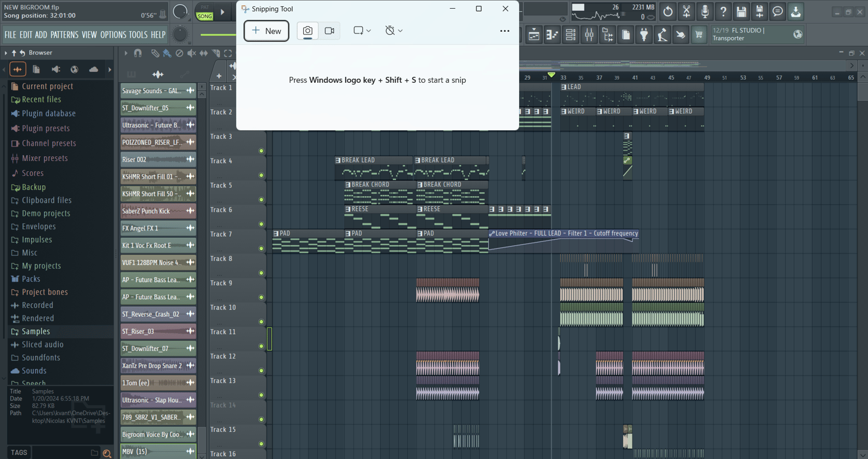Click the play button in transport

click(222, 12)
